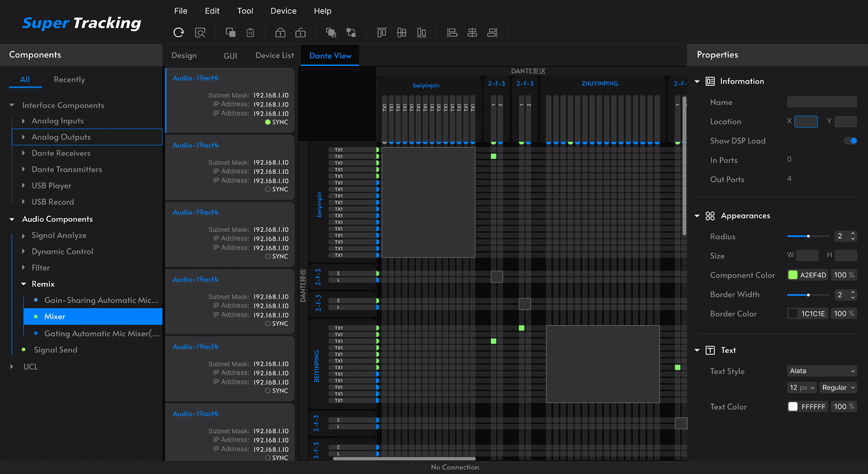Screen dimensions: 868x474
Task: Toggle the Show DSP Load switch
Action: tap(850, 141)
